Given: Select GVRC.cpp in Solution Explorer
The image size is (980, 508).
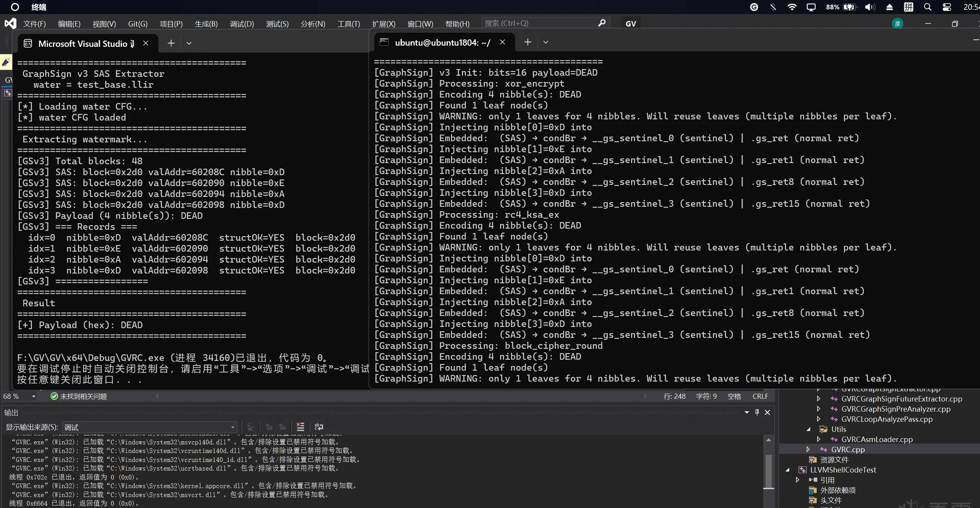Looking at the screenshot, I should pos(848,449).
